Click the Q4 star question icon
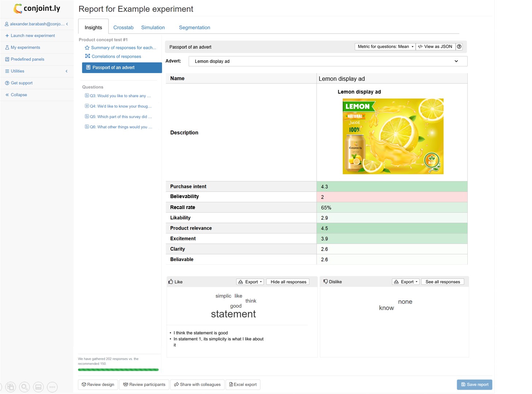Screen dimensions: 532x394 pyautogui.click(x=87, y=106)
